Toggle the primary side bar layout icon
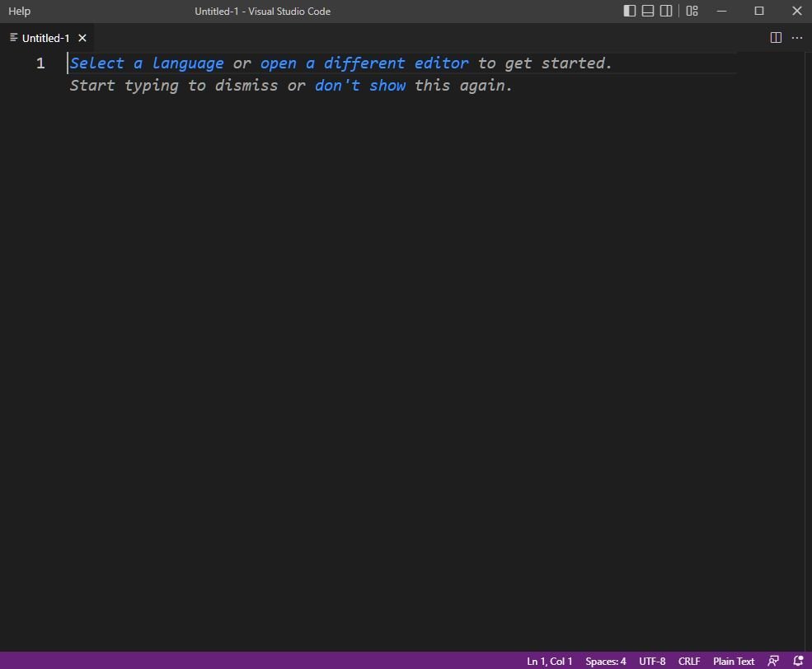The width and height of the screenshot is (812, 669). [x=629, y=11]
